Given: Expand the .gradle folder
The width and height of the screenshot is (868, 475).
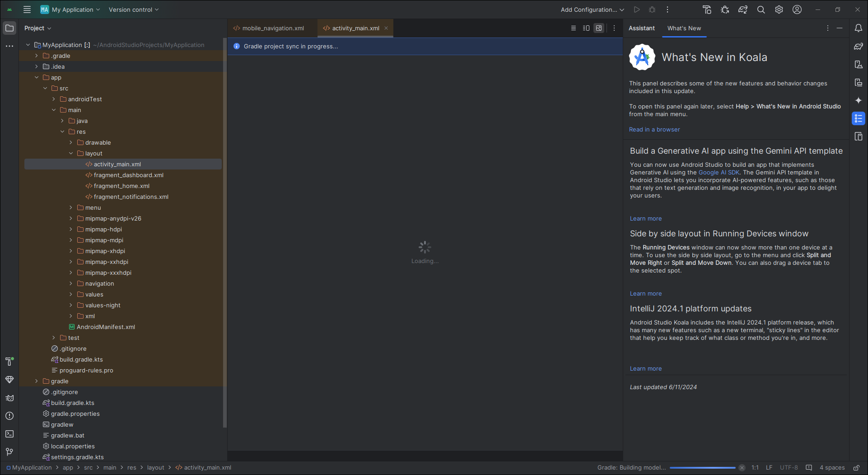Looking at the screenshot, I should point(37,56).
